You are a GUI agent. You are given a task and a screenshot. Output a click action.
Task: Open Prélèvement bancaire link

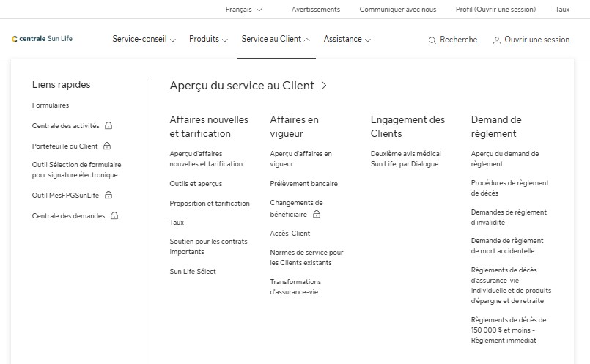click(303, 183)
